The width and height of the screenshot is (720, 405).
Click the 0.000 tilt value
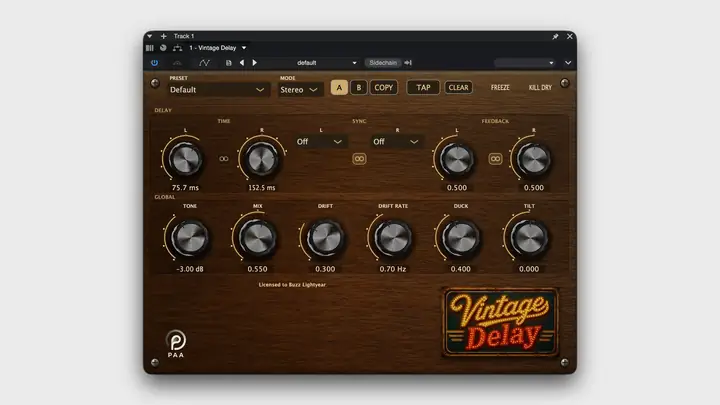point(529,269)
